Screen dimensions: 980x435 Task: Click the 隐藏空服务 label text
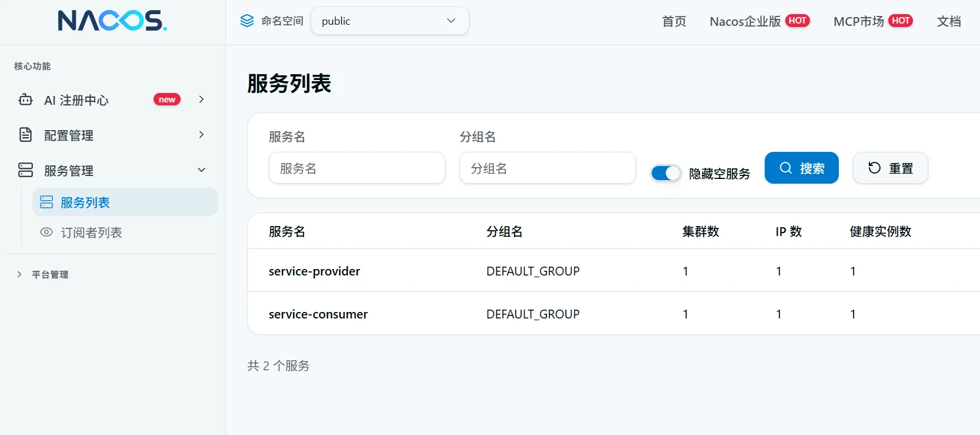[x=720, y=174]
